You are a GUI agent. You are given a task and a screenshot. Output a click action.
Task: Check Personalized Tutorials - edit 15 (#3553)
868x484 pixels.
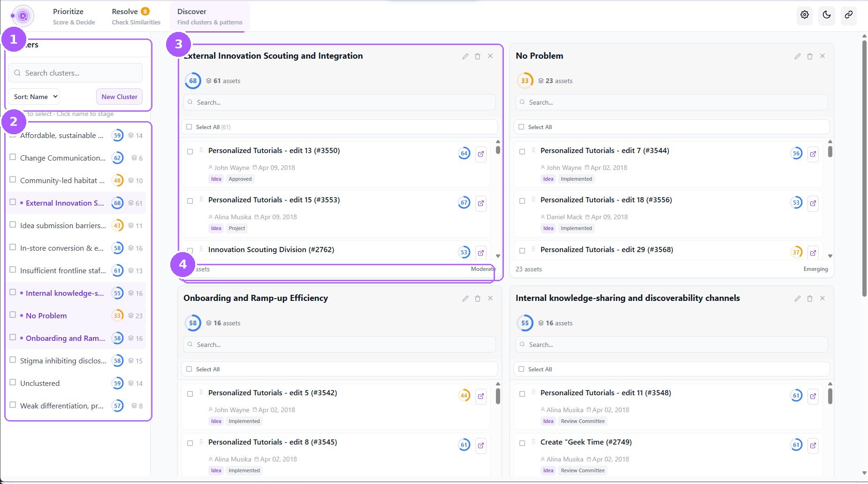[x=190, y=201]
